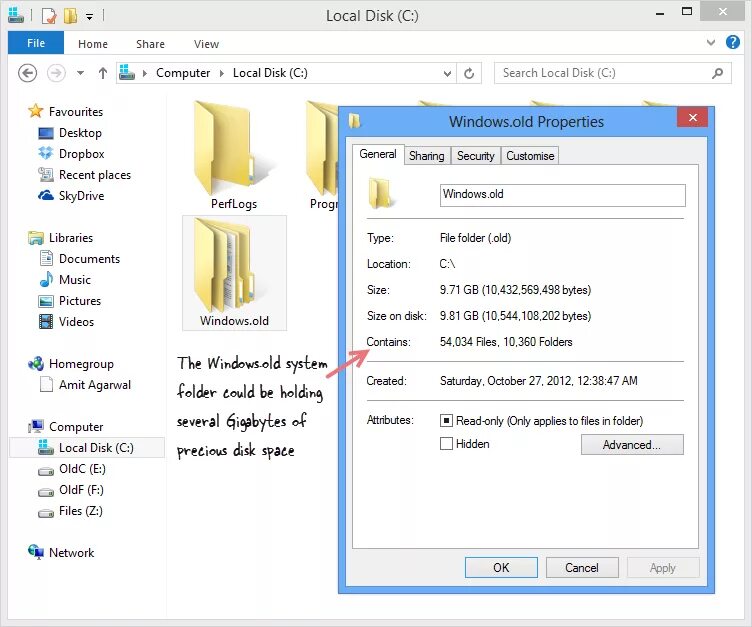The image size is (752, 627).
Task: Switch to the Sharing tab
Action: point(427,156)
